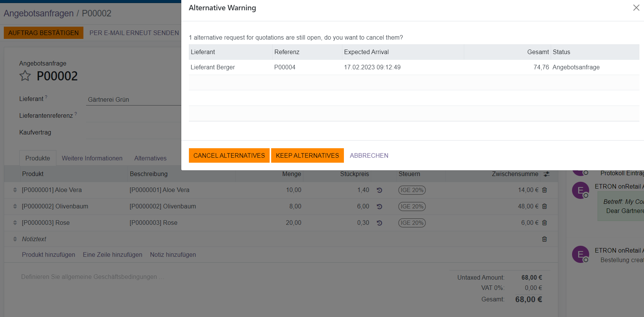Mark P00002 as favorite with star
This screenshot has width=644, height=317.
(25, 76)
